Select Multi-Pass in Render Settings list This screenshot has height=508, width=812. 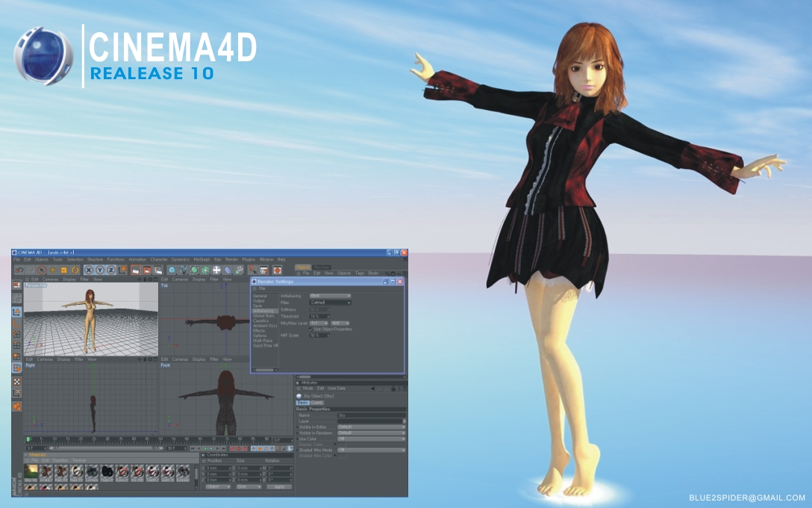(x=263, y=341)
